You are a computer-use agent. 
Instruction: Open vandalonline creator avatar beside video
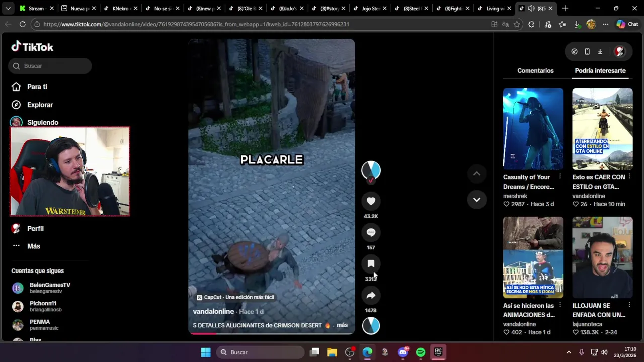coord(371,171)
